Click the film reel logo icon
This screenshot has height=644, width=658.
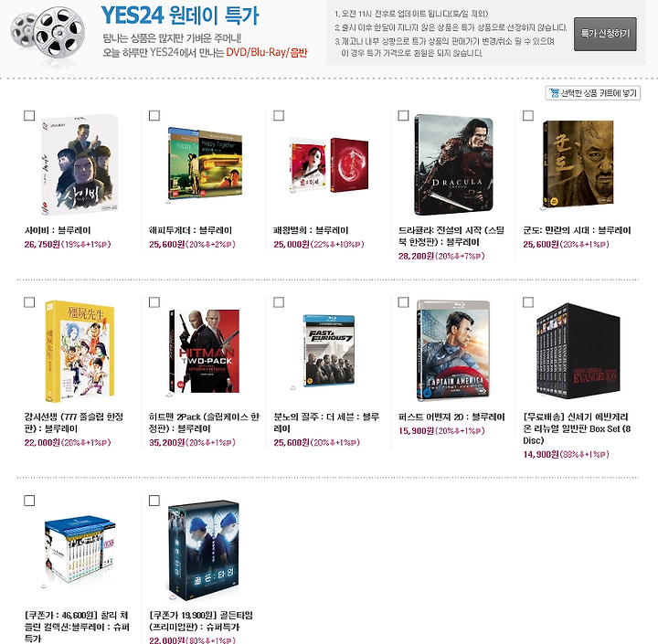[48, 34]
